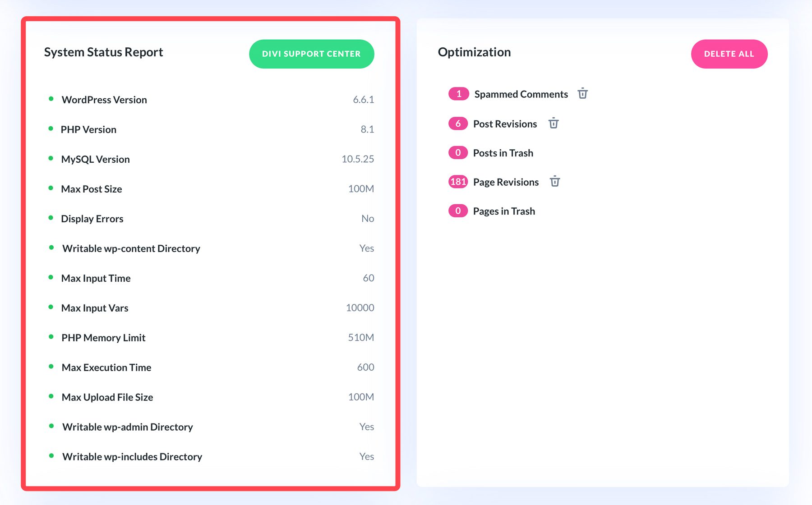Click the badge showing 1 Spammed Comment
The width and height of the screenshot is (812, 505).
point(458,94)
